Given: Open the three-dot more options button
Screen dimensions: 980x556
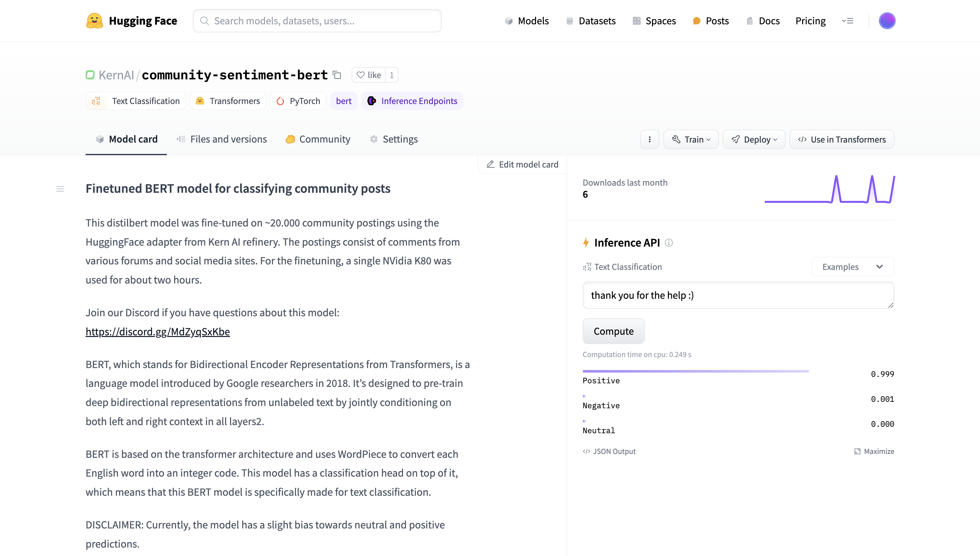Looking at the screenshot, I should (x=650, y=139).
